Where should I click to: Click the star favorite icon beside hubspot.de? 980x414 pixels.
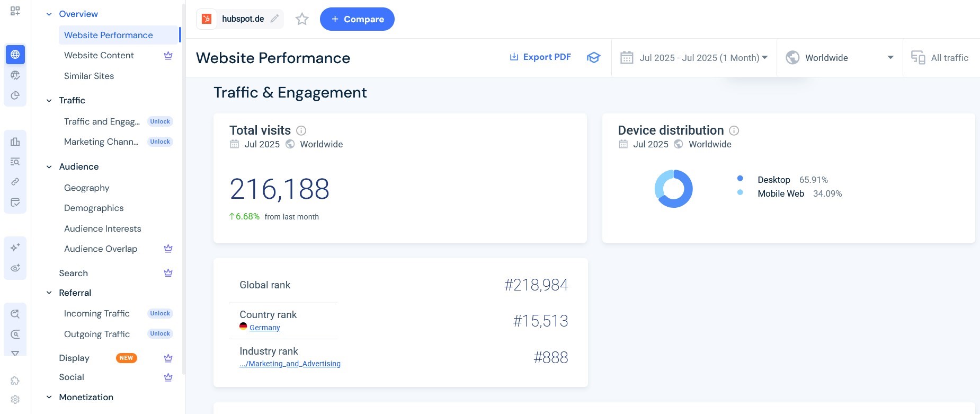tap(302, 19)
